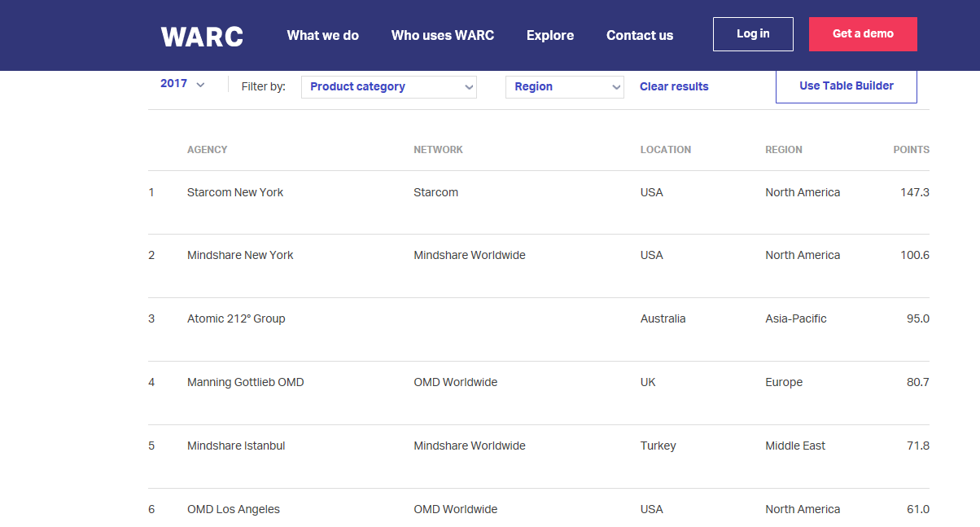Click the Get a demo button
The height and width of the screenshot is (527, 980).
tap(863, 34)
